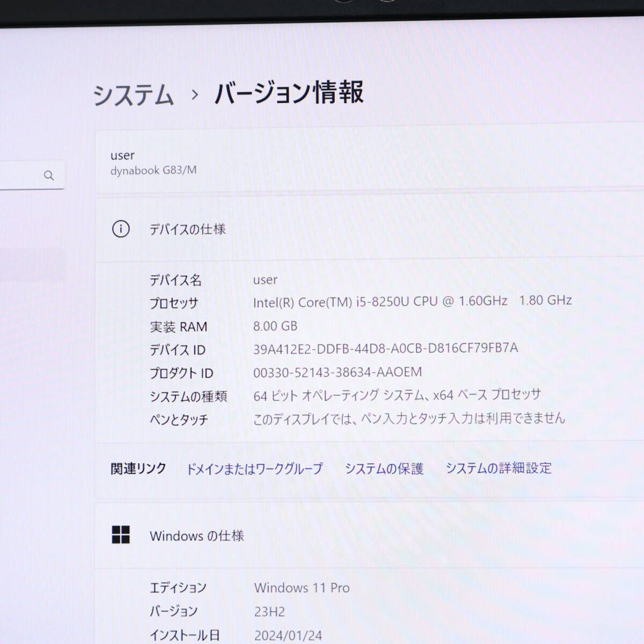Select the エディション label

click(x=178, y=588)
